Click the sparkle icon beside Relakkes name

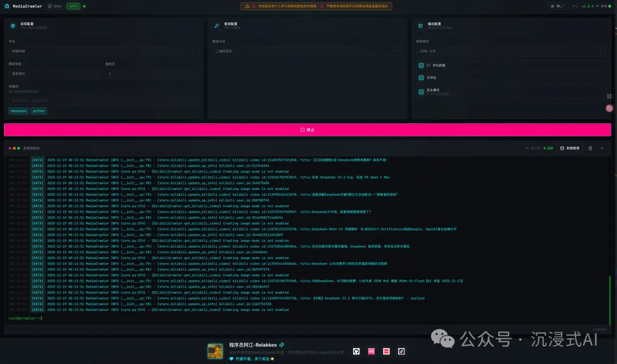[x=282, y=345]
